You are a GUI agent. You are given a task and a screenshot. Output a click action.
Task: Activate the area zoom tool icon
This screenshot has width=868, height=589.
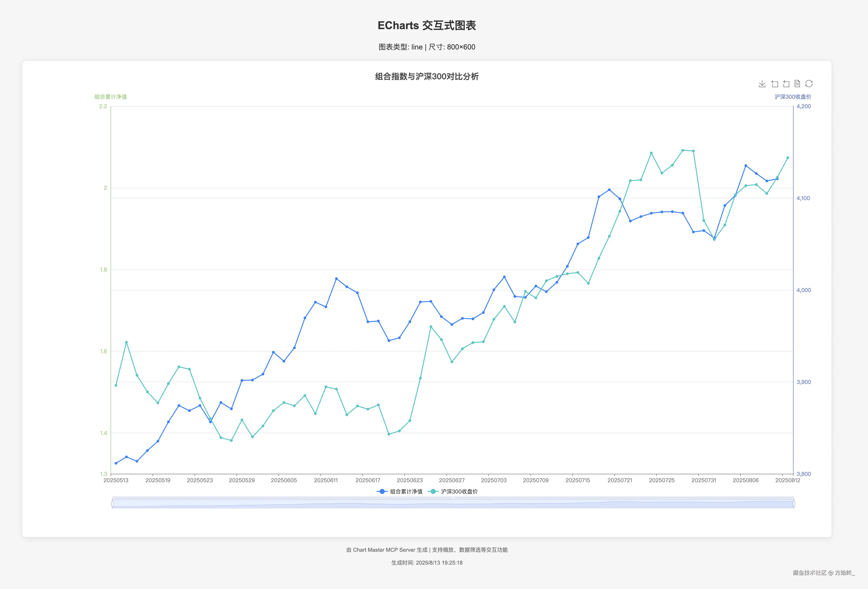coord(774,84)
